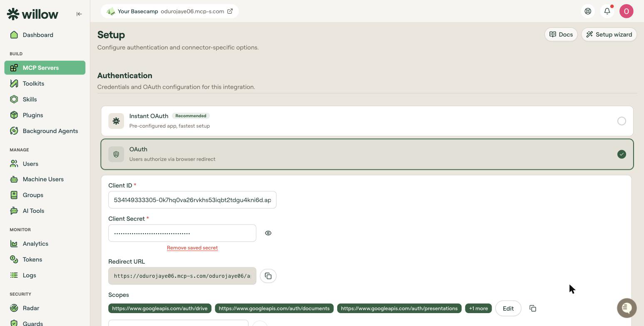Navigate to Users

[x=45, y=164]
